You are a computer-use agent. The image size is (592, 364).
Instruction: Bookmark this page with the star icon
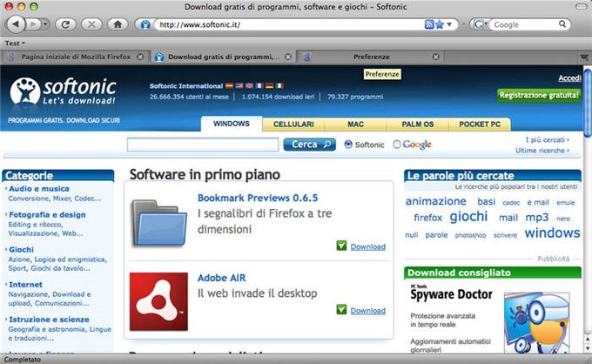click(x=439, y=24)
